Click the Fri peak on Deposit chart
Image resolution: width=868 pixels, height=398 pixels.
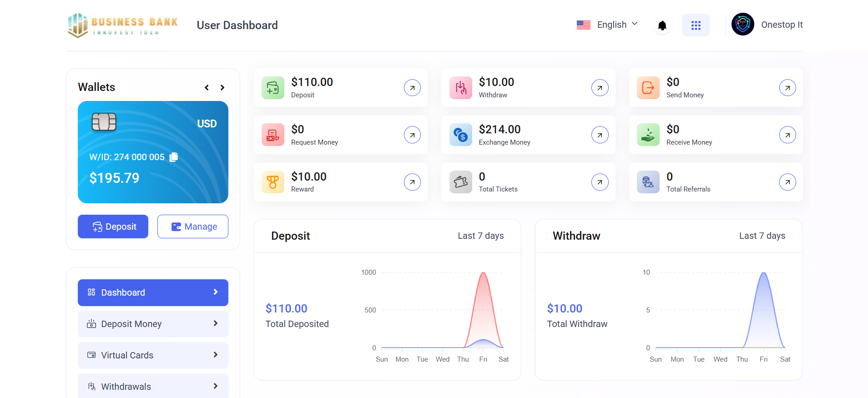click(x=484, y=273)
